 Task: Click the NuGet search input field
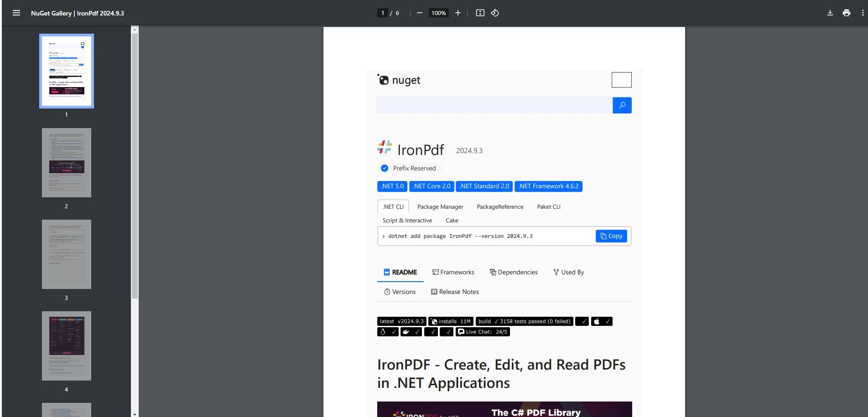point(495,105)
